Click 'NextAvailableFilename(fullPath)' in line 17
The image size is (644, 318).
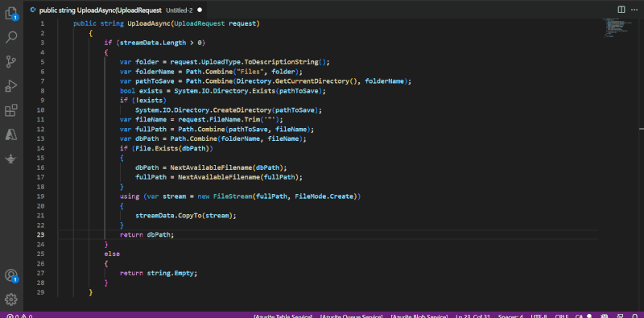tap(238, 177)
